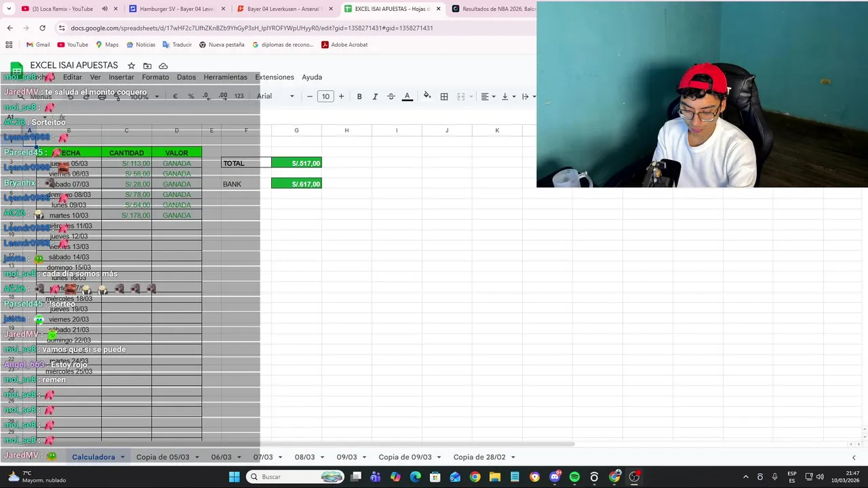This screenshot has height=488, width=868.
Task: Open the Copia de 09/03 tab dropdown arrow
Action: [439, 457]
